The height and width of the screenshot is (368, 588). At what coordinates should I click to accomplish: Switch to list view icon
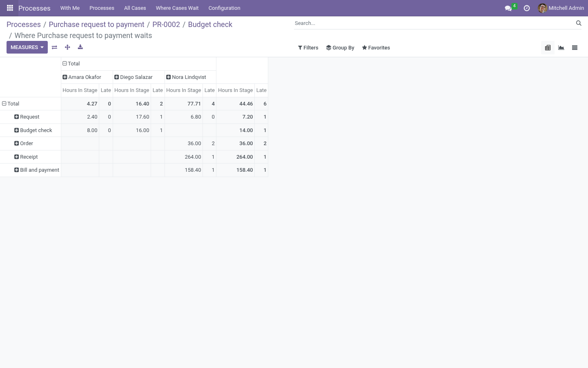575,48
